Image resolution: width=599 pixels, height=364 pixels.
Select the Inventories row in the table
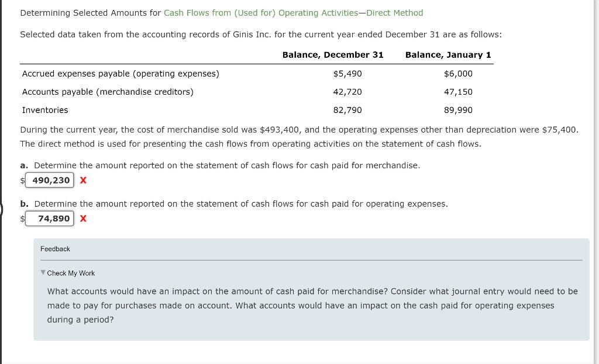click(45, 110)
